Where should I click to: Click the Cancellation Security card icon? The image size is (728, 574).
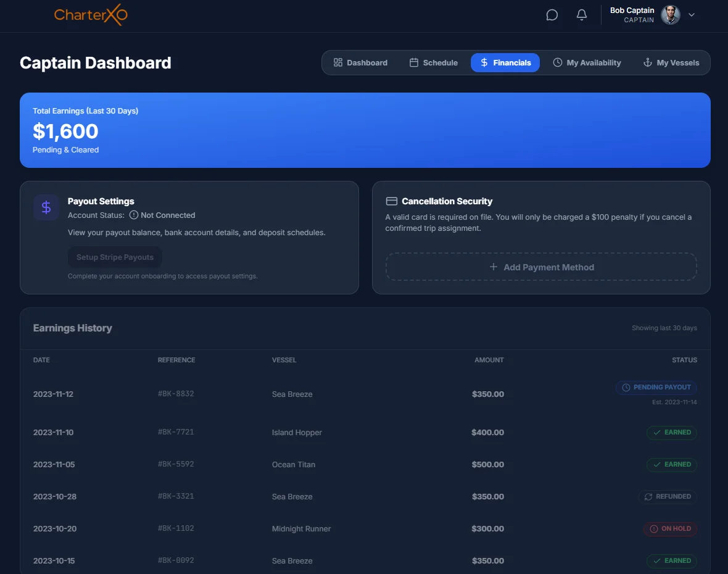(391, 201)
